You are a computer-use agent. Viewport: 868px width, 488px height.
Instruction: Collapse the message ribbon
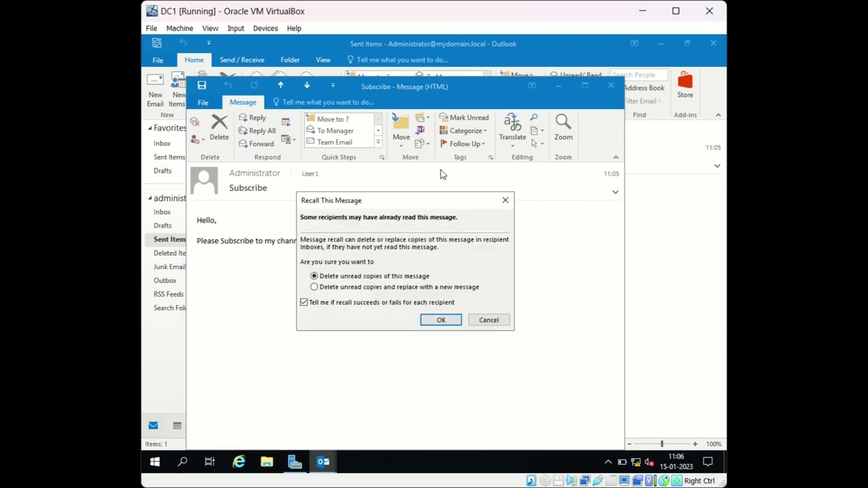(616, 157)
